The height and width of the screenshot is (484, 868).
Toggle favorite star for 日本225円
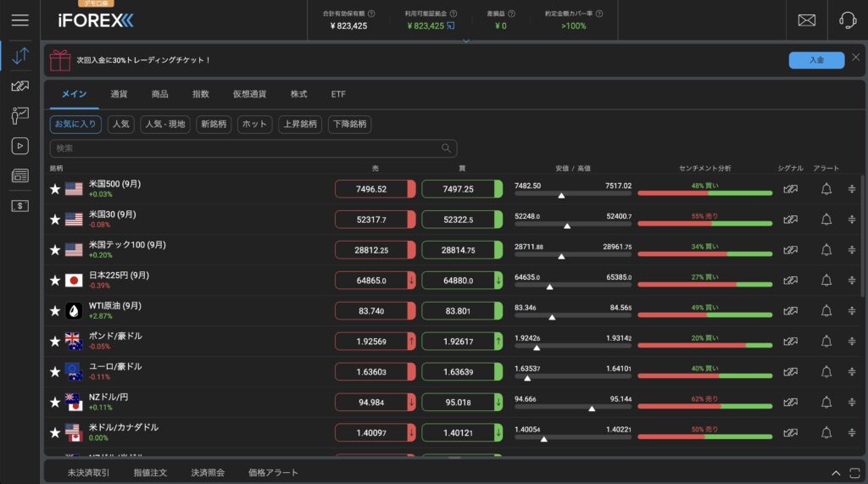55,281
